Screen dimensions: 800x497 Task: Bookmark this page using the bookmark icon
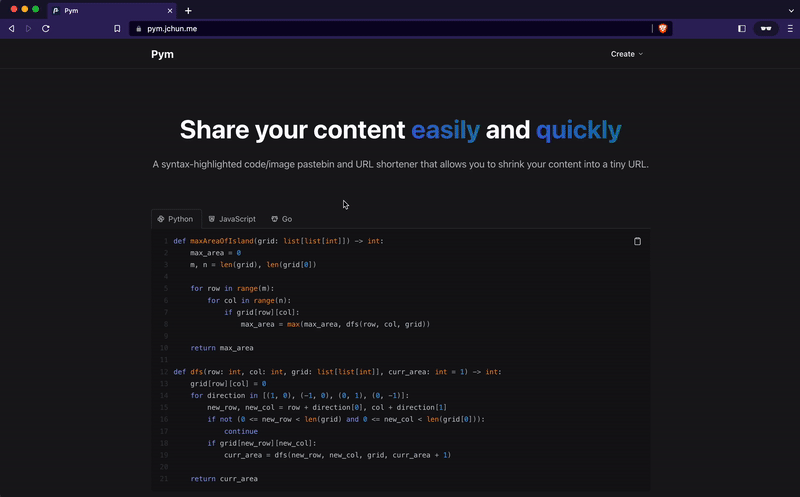[117, 29]
